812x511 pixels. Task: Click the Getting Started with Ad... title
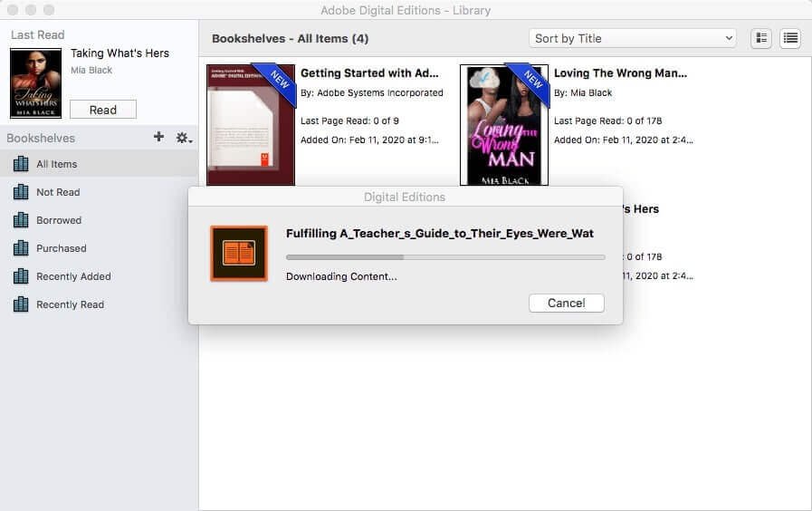point(369,73)
